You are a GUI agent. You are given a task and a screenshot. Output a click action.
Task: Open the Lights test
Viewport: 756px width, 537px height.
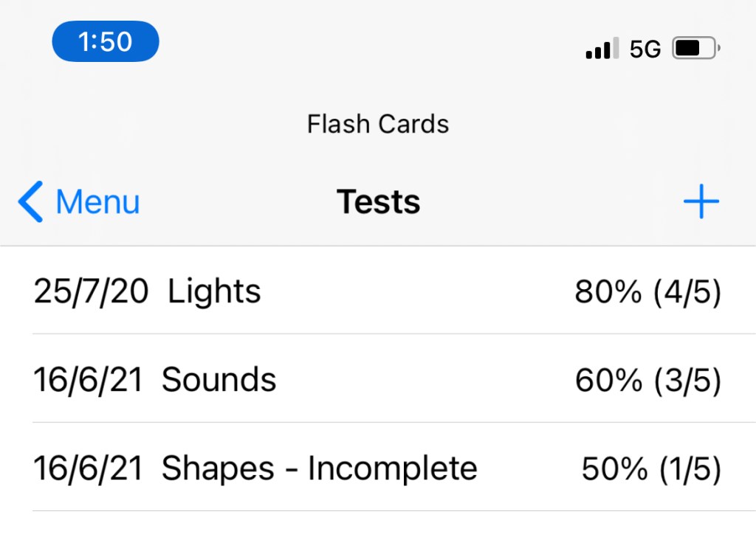click(x=214, y=292)
